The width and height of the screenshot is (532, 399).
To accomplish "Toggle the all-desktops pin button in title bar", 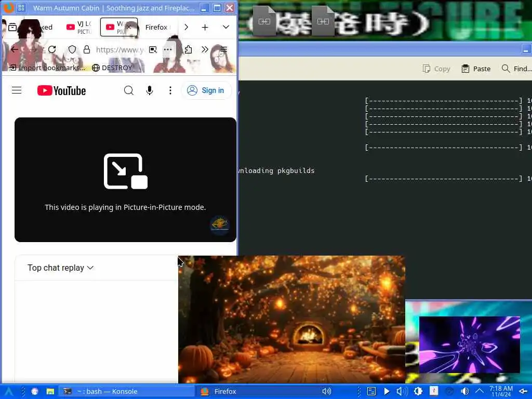I will pyautogui.click(x=21, y=7).
